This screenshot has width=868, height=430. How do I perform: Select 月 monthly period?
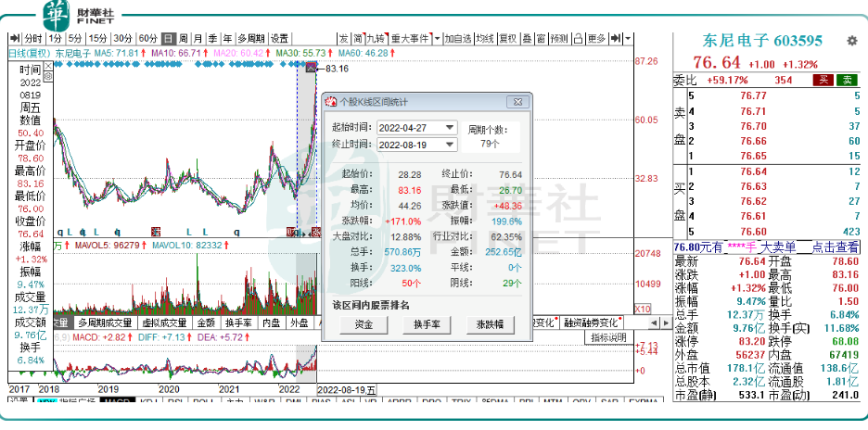click(198, 39)
